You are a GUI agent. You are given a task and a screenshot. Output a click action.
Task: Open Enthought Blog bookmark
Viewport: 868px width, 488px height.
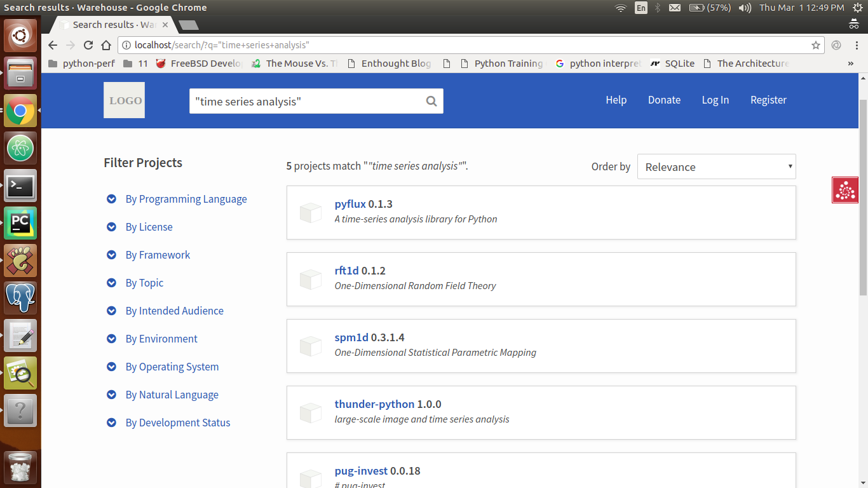click(388, 64)
